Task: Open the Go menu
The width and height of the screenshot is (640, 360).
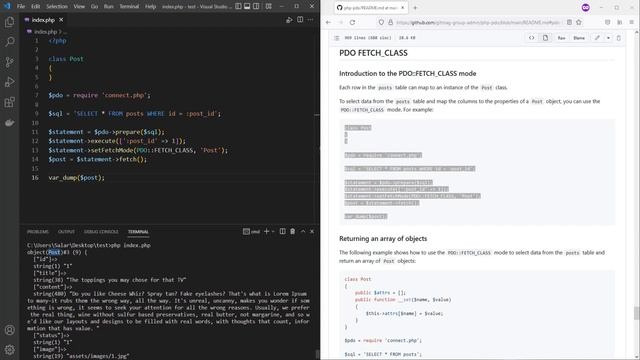Action: pyautogui.click(x=94, y=6)
